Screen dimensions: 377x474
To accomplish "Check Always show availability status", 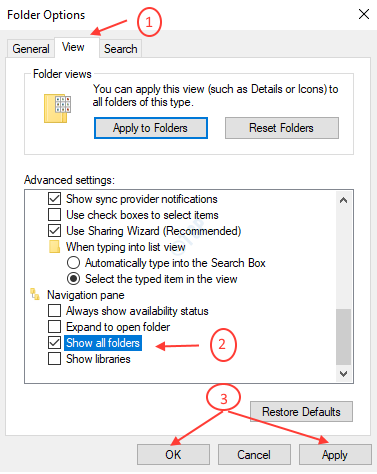I will pos(54,311).
